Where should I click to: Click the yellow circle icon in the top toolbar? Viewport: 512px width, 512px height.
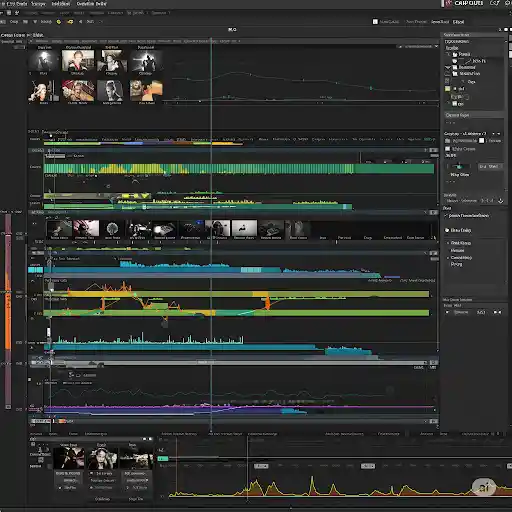[x=59, y=22]
